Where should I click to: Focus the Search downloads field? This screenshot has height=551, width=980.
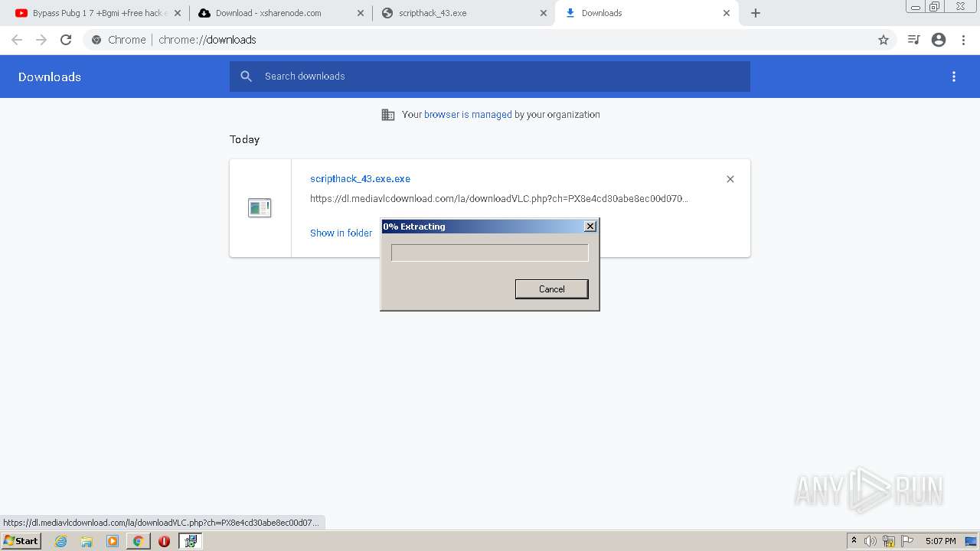coord(490,77)
